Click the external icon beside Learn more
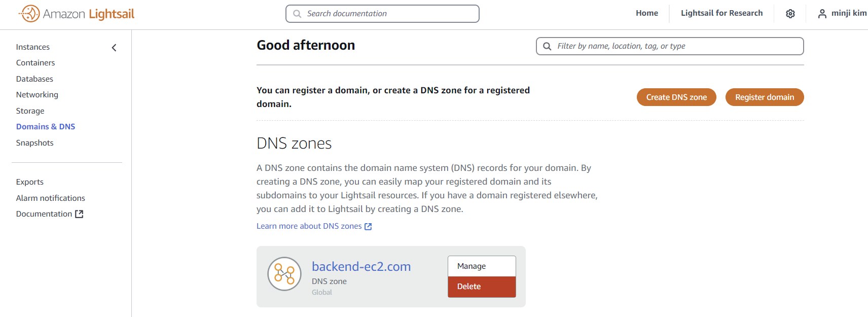 coord(368,227)
